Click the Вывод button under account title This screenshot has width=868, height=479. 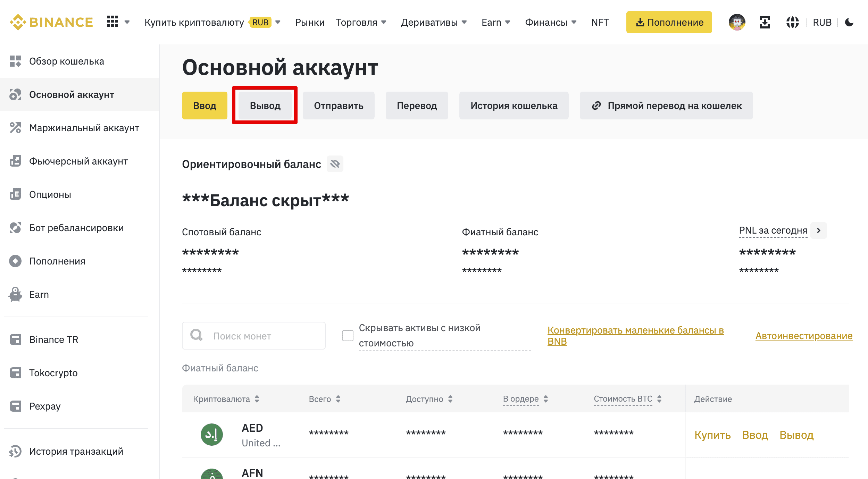tap(265, 106)
